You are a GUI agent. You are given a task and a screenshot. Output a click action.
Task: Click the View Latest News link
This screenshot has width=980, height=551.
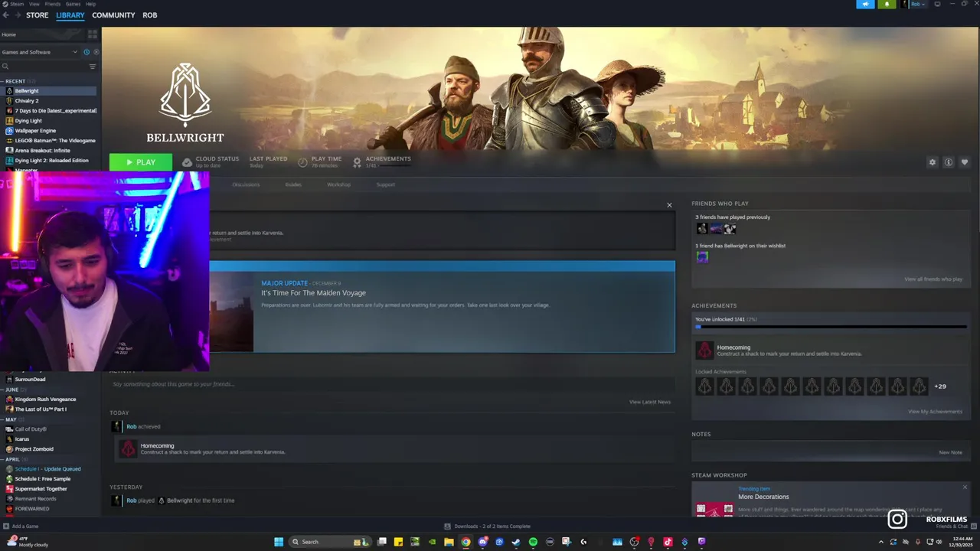(650, 402)
